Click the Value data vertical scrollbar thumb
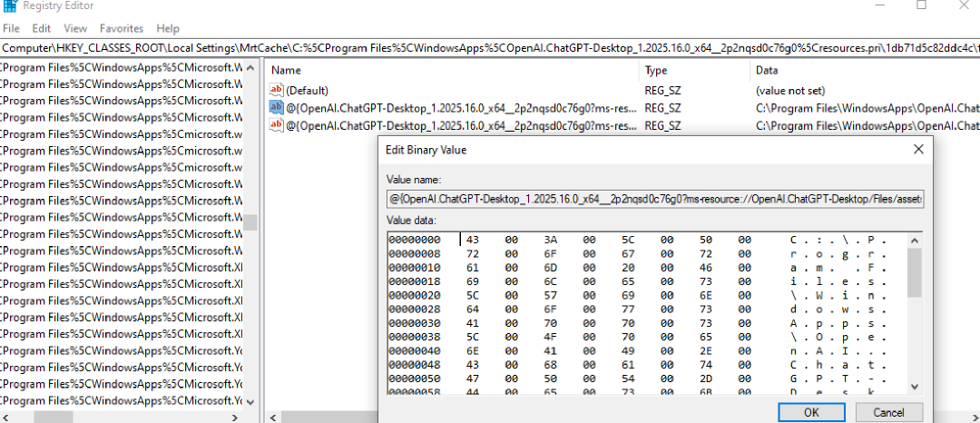The height and width of the screenshot is (423, 980). [914, 272]
